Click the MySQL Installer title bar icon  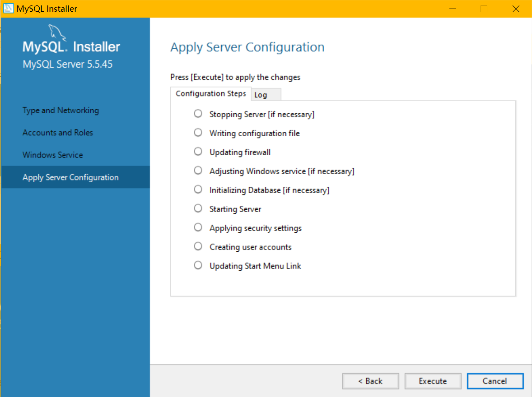tap(9, 9)
